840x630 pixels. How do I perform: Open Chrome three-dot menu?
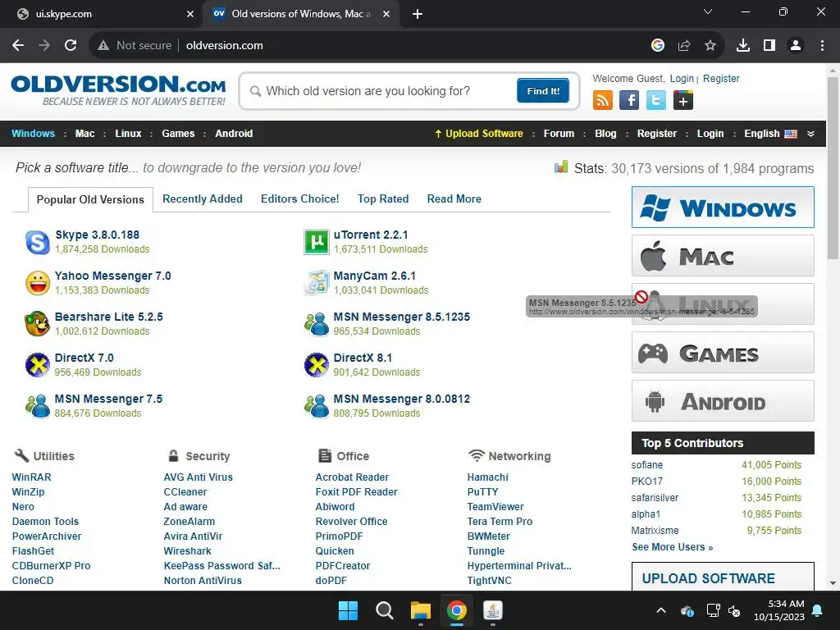tap(822, 46)
